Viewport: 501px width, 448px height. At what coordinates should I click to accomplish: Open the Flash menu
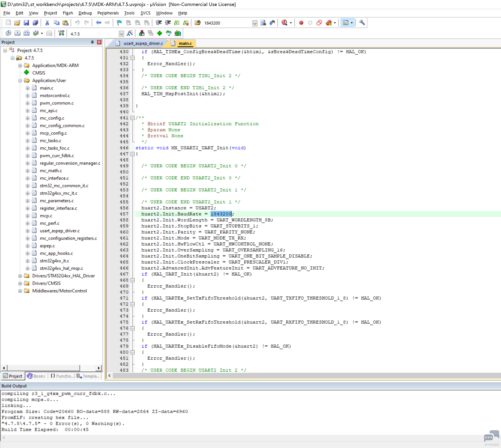68,13
